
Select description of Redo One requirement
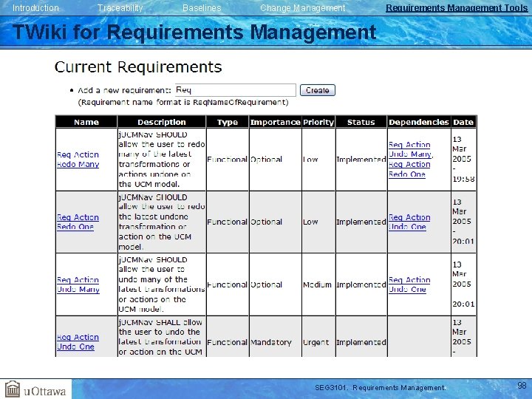(x=162, y=222)
